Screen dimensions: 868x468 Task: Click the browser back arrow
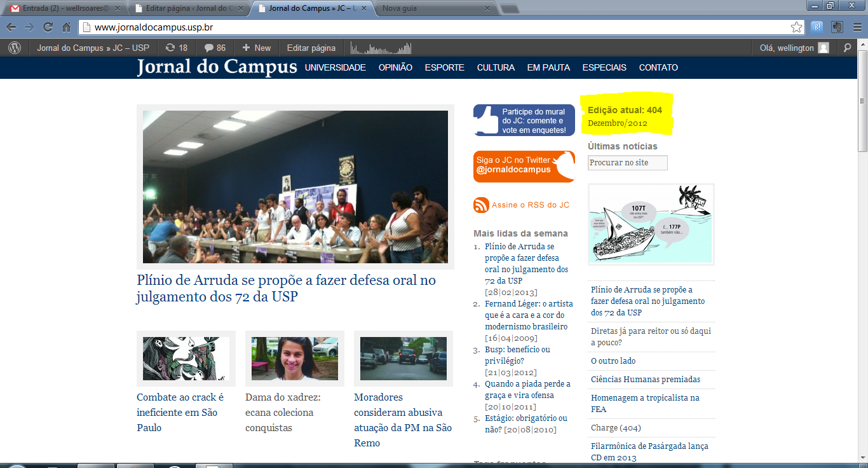11,27
